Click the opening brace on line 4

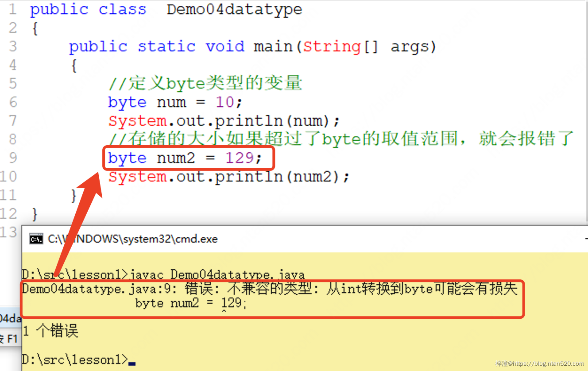point(73,66)
